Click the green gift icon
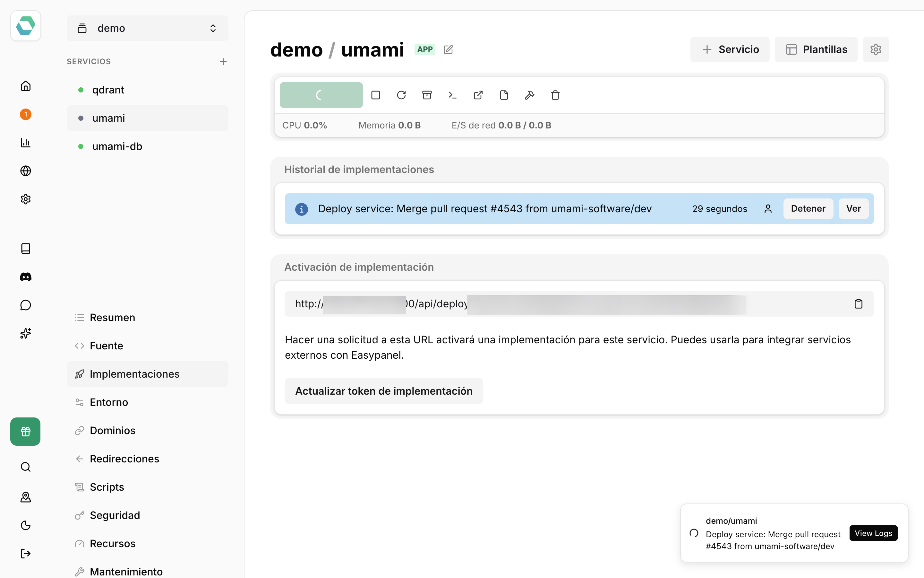Image resolution: width=924 pixels, height=578 pixels. click(25, 432)
